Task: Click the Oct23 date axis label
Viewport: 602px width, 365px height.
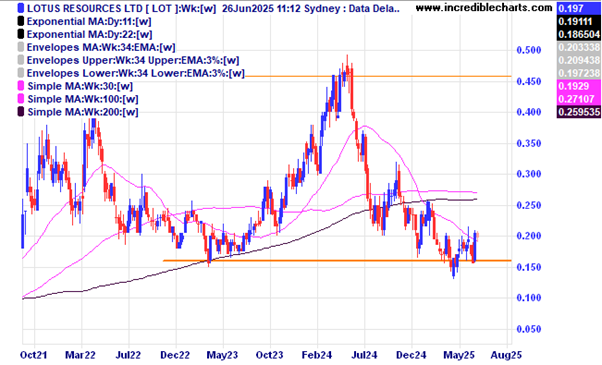Action: click(270, 355)
